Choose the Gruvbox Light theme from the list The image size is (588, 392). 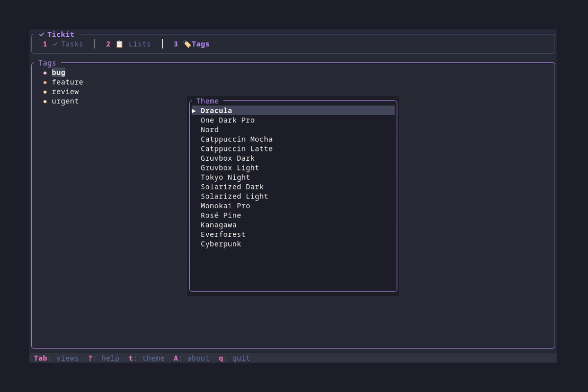(x=230, y=168)
